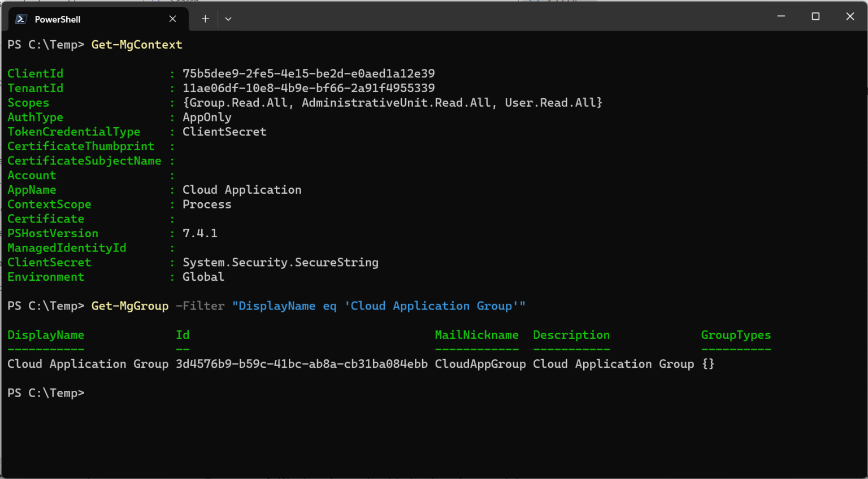Click the Cloud Application AppName value

click(x=242, y=190)
